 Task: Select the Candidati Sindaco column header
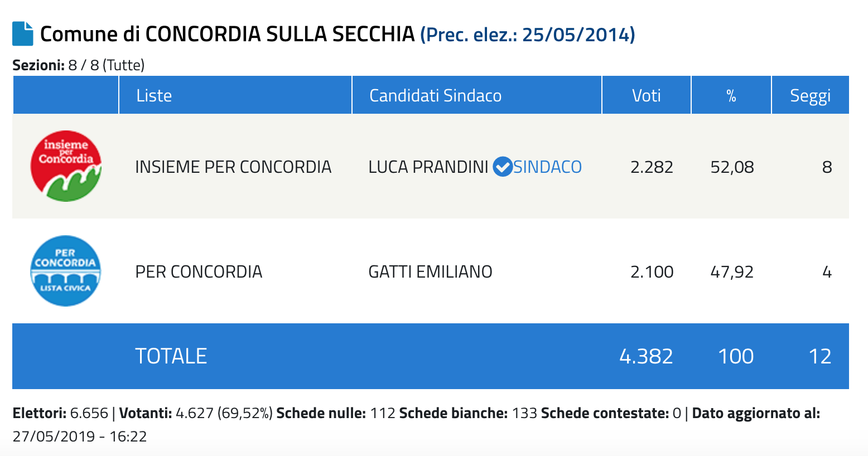point(435,95)
